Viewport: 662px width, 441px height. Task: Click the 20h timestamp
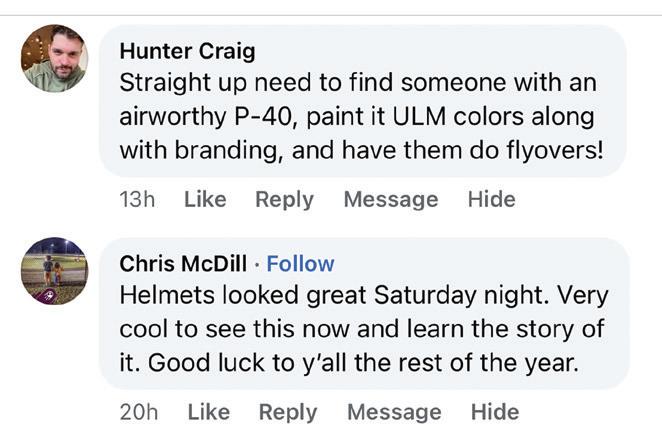pyautogui.click(x=139, y=412)
